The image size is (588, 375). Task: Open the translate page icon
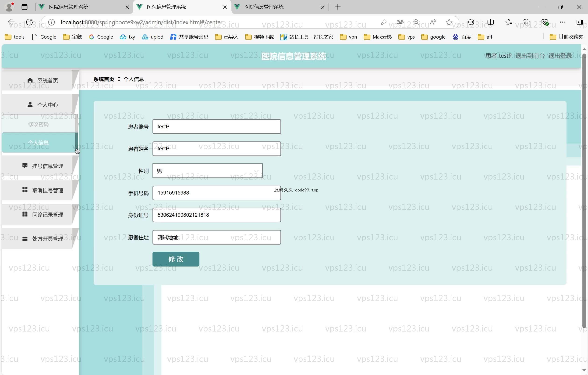coord(400,22)
